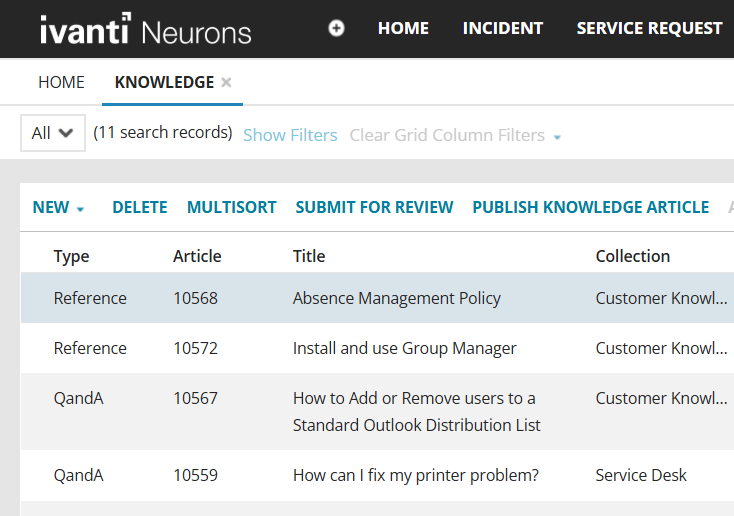This screenshot has height=516, width=734.
Task: Close the Knowledge tab
Action: [227, 82]
